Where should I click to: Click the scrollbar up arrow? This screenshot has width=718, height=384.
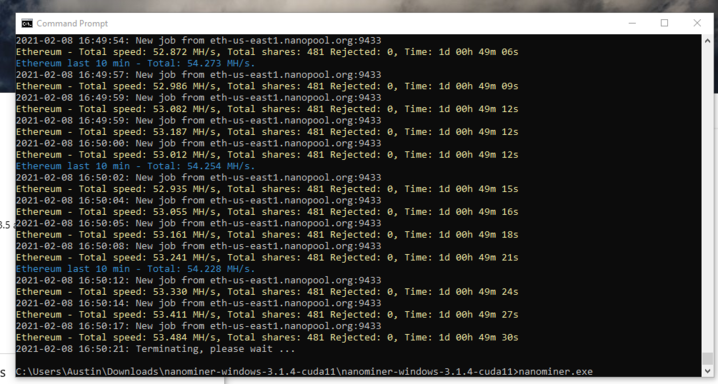(x=707, y=41)
